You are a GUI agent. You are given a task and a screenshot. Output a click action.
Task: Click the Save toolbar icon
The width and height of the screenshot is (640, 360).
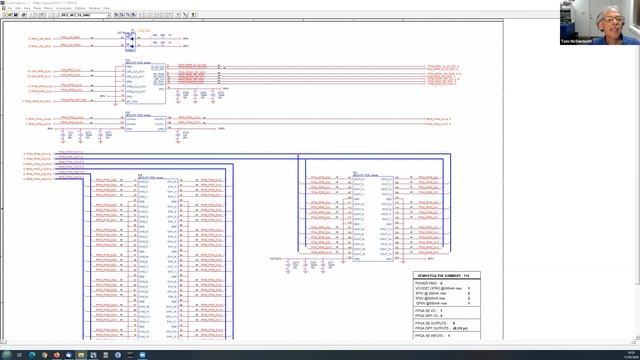16,15
